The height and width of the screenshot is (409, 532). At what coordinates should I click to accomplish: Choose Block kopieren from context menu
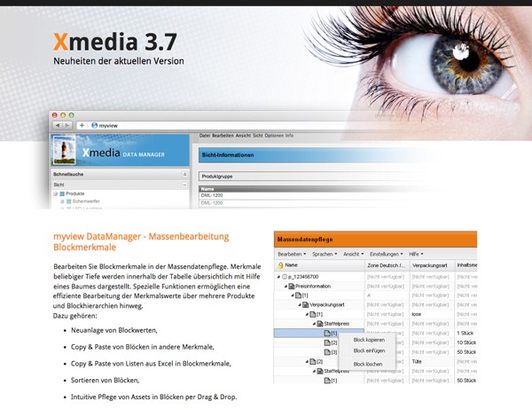[x=369, y=340]
